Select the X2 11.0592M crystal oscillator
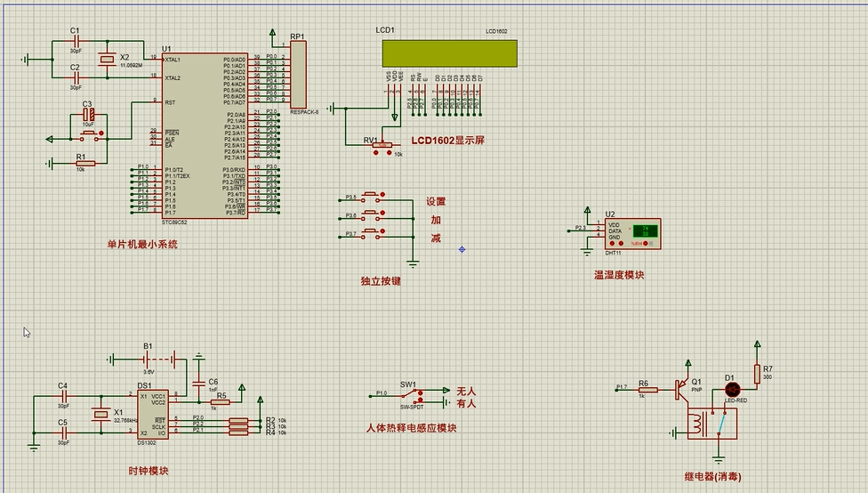The image size is (868, 493). coord(108,60)
